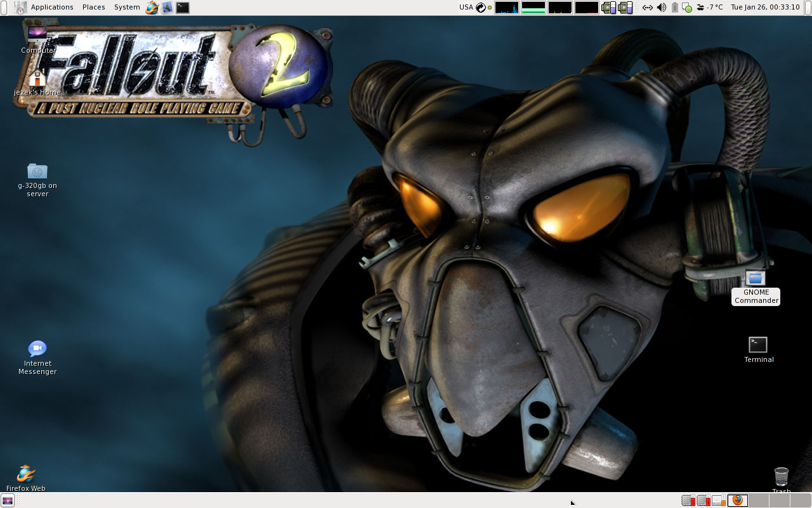Screen dimensions: 812x508
Task: Click the weather applet showing -7 °C
Action: [709, 8]
